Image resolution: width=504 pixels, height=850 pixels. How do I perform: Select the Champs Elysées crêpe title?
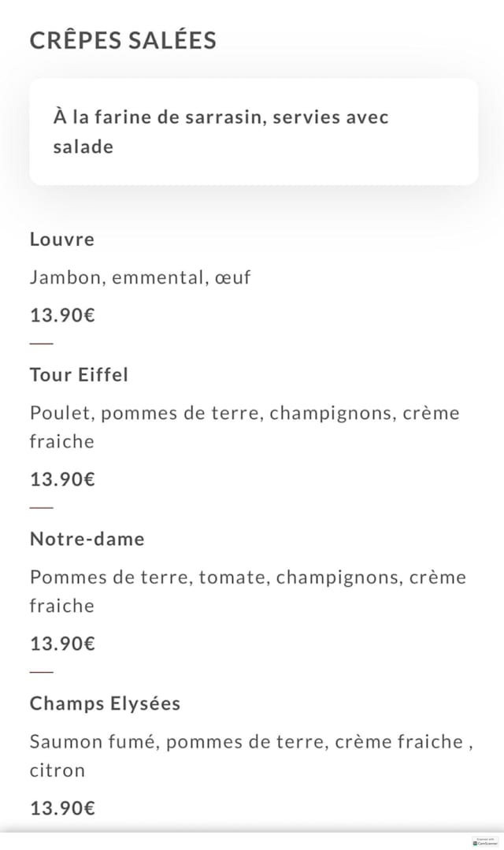[x=105, y=703]
